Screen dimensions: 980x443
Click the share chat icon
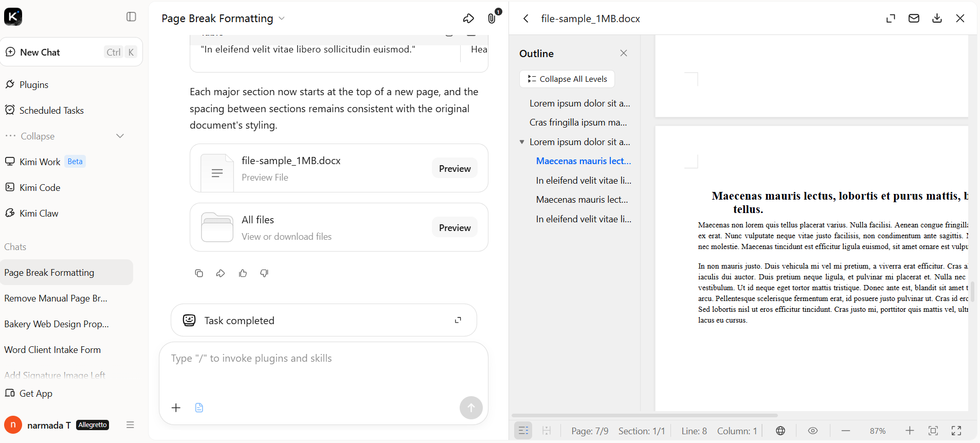coord(468,19)
